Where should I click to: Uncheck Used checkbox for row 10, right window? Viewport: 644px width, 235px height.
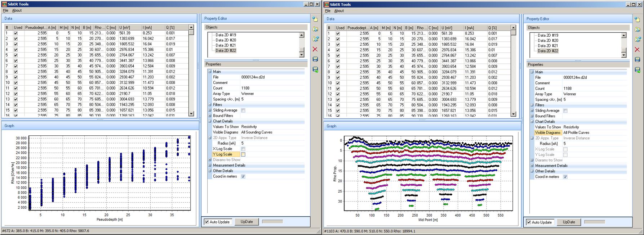tap(338, 83)
